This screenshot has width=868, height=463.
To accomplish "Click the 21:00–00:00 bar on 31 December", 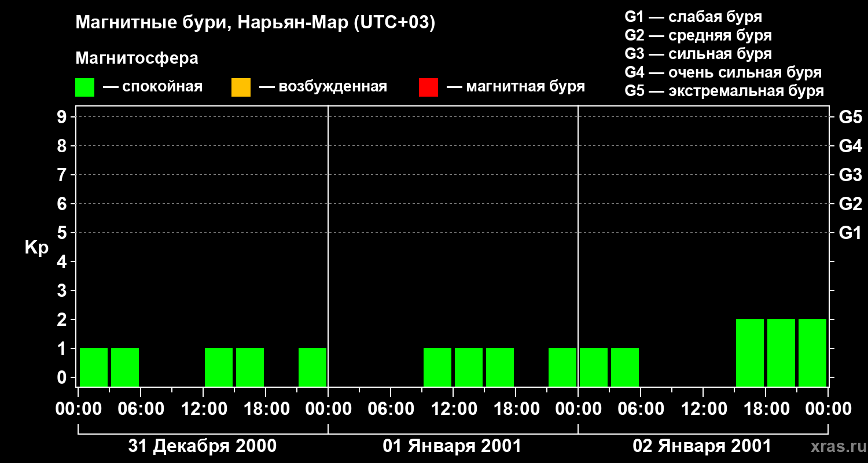I will 312,367.
